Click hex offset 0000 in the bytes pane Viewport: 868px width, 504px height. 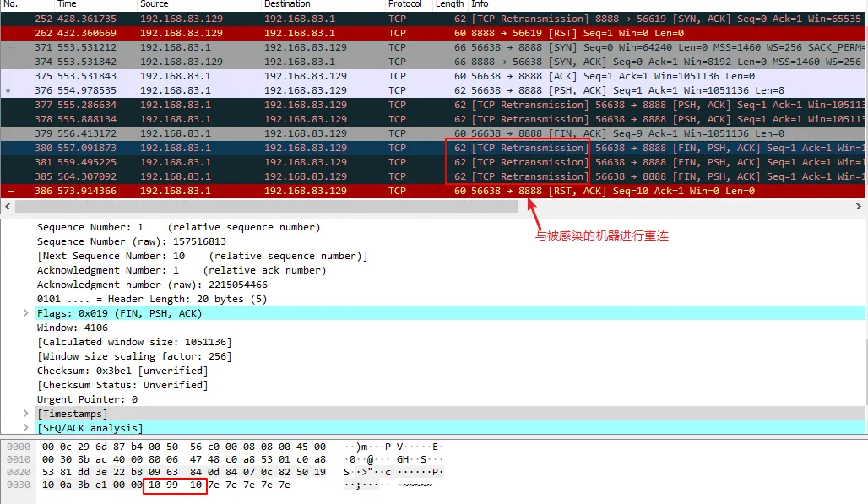pos(19,447)
